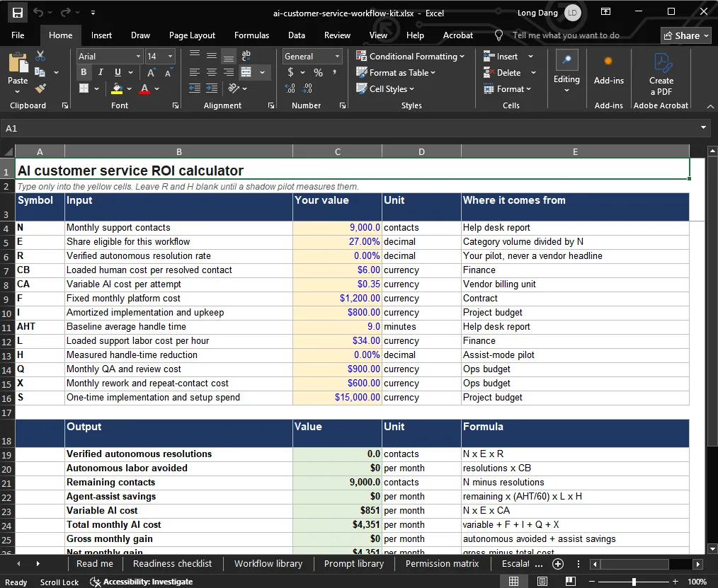Click the zoom slider handle
The image size is (718, 588).
[634, 582]
